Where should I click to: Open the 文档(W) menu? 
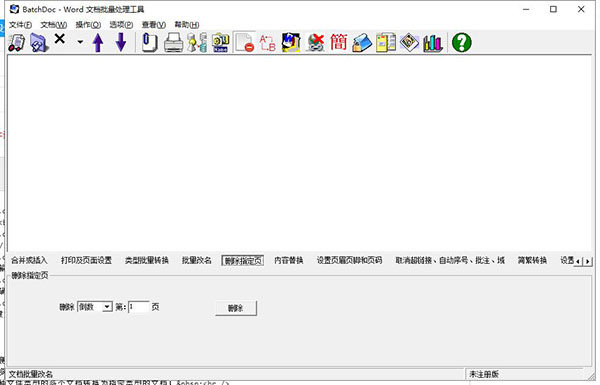pos(54,24)
